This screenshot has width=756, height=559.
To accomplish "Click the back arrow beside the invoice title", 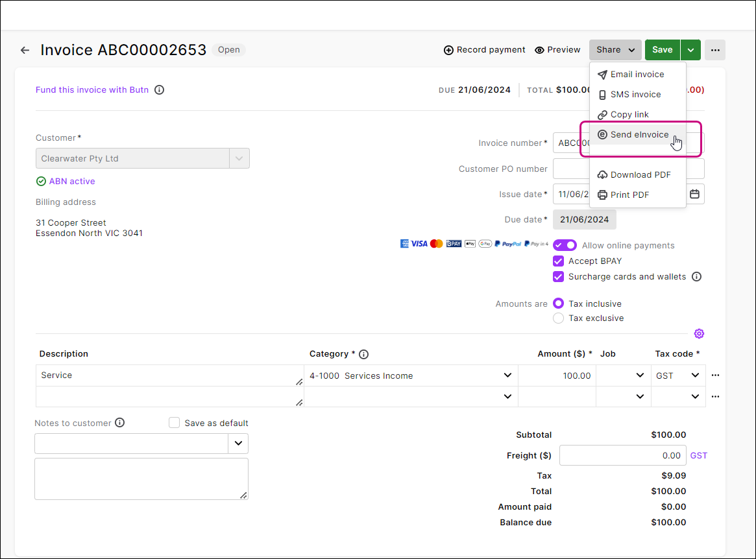I will (x=25, y=50).
